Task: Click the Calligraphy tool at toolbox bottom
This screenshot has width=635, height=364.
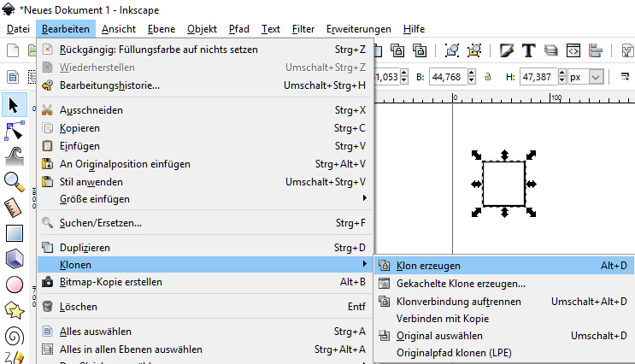Action: coord(15,358)
